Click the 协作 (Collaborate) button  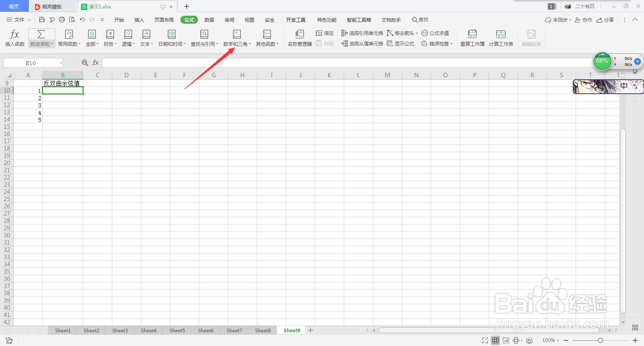coord(583,20)
